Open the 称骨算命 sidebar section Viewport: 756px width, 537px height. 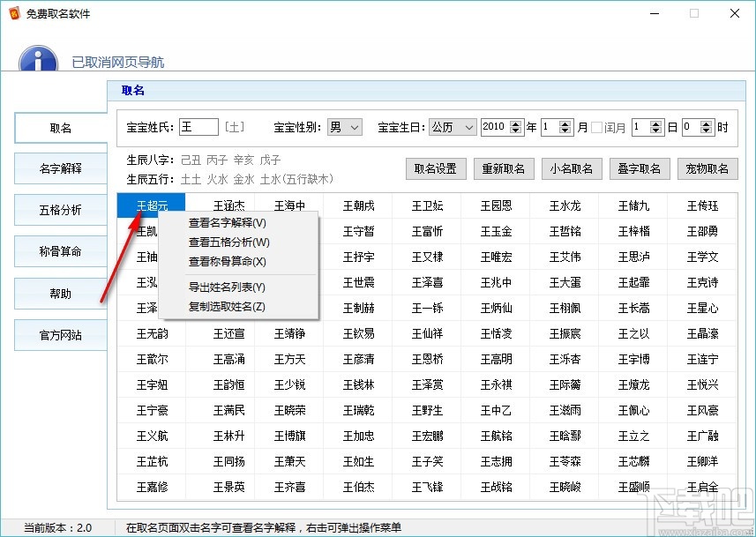60,251
